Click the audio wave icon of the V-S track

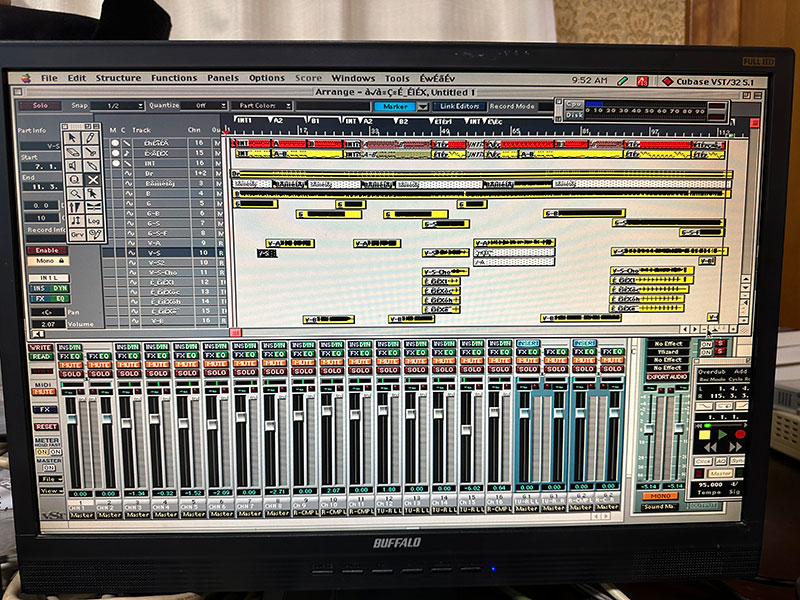point(131,253)
